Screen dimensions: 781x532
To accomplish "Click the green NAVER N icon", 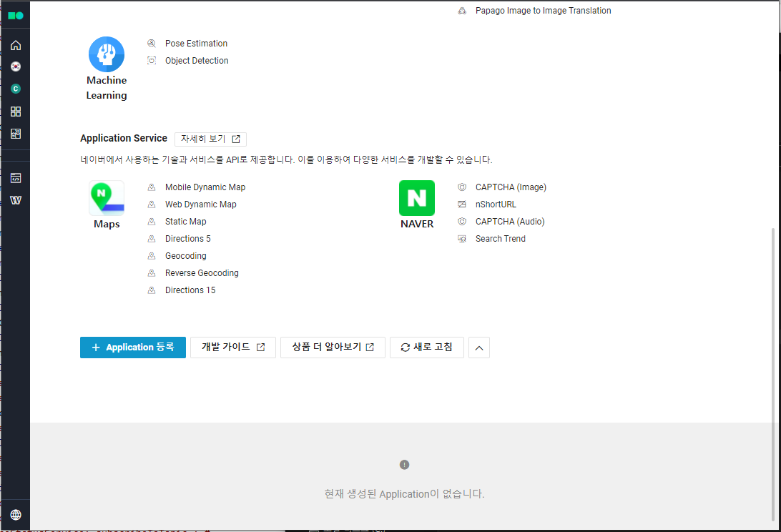I will point(417,198).
